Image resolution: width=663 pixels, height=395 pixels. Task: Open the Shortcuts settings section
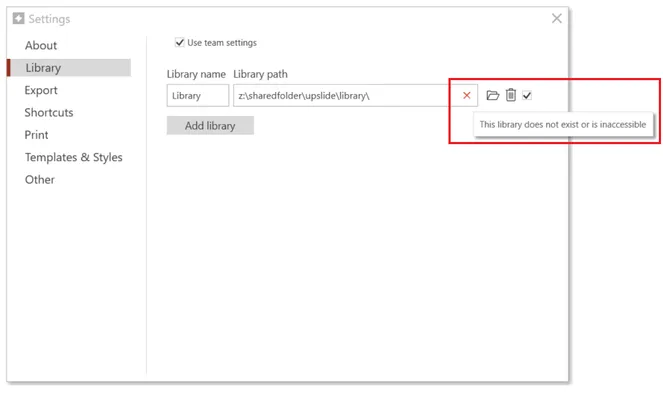(x=49, y=112)
